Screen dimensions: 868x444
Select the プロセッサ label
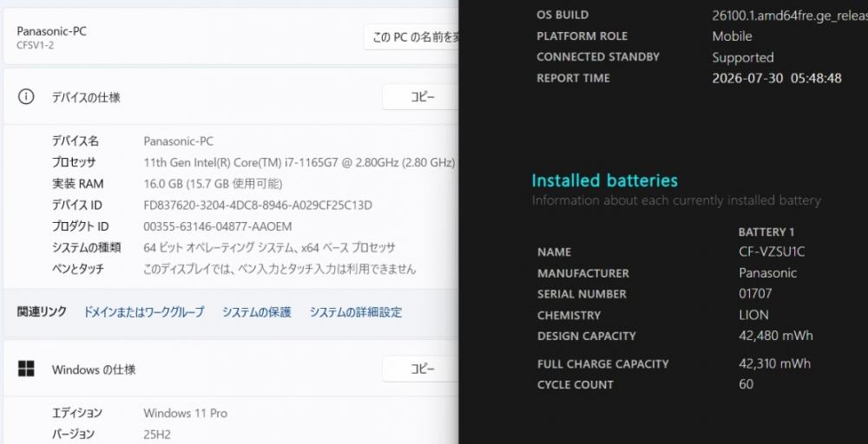click(x=74, y=162)
